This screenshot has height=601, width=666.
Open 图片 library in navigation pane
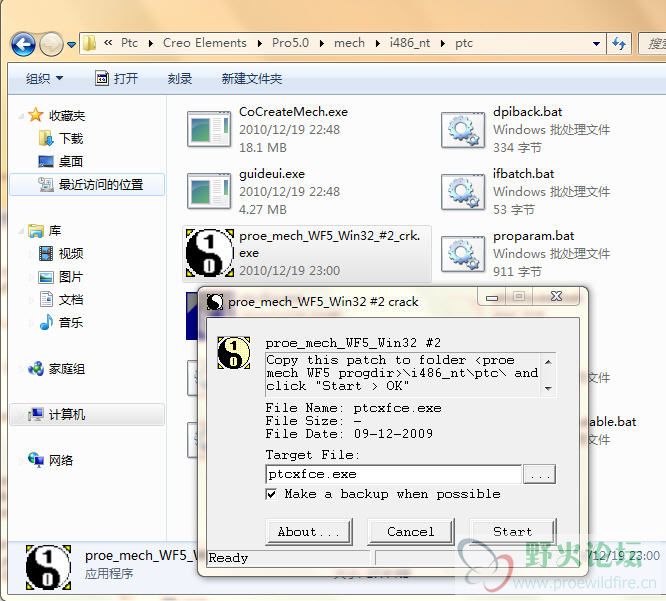[x=71, y=277]
